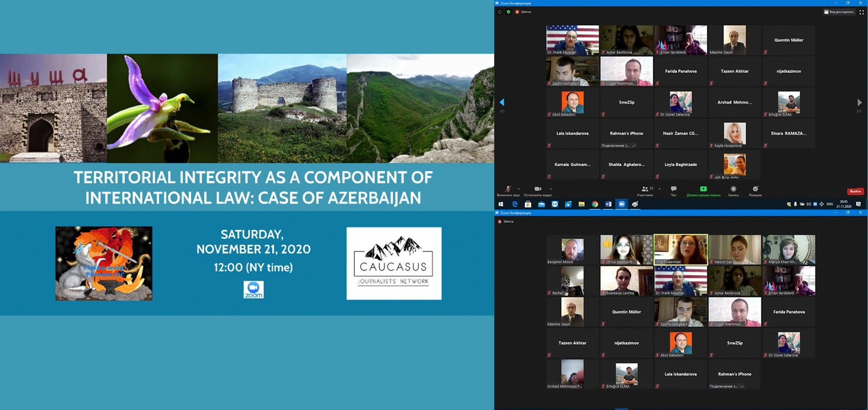
Task: Select Nesrin Can tile in lower window
Action: click(735, 250)
